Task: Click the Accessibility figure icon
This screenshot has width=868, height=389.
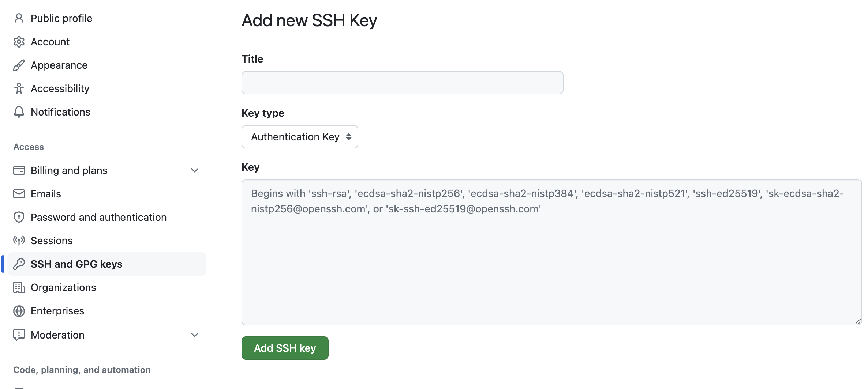Action: (19, 88)
